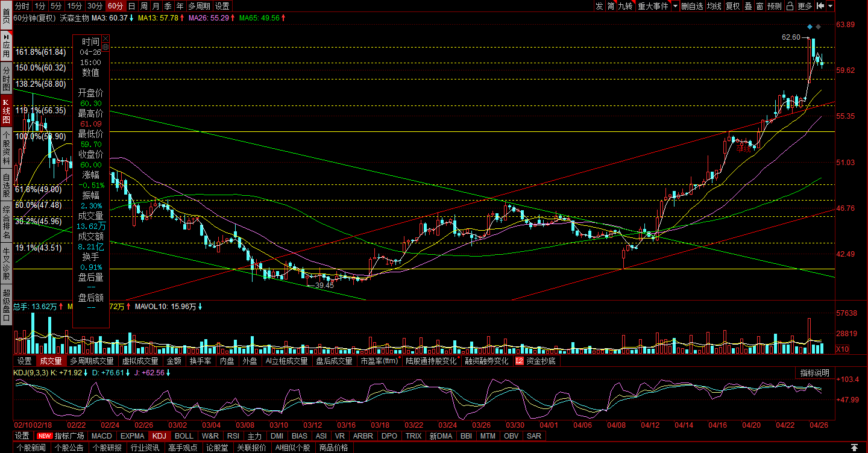Select 5分 period tab
868x453 pixels.
[x=56, y=6]
